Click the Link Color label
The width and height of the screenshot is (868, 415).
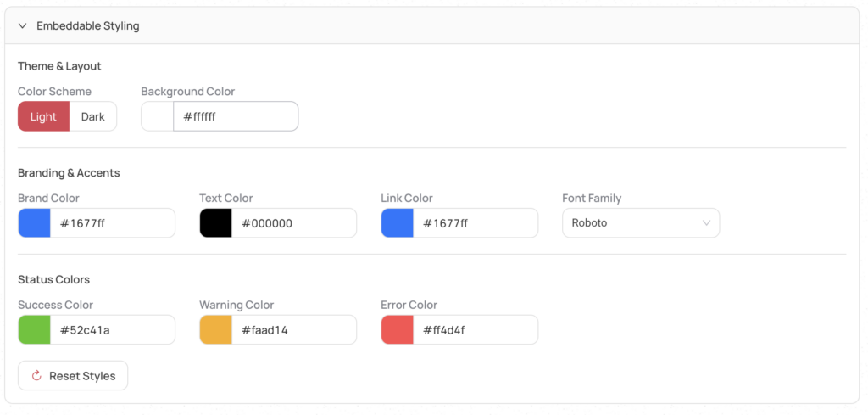(407, 199)
